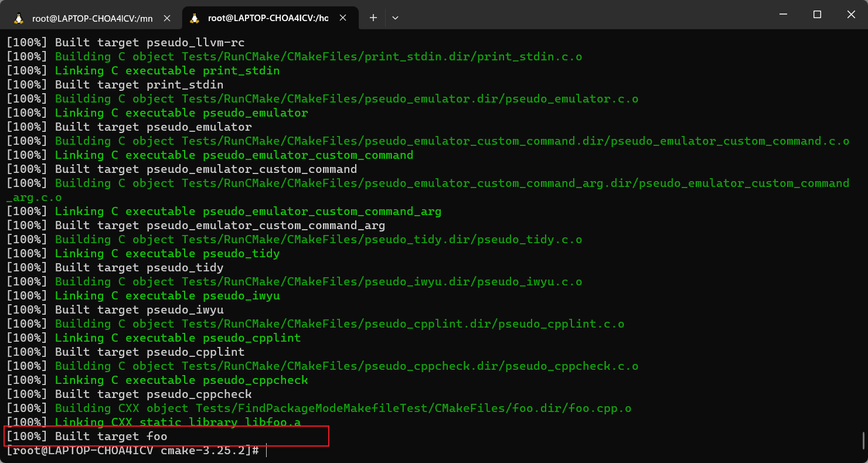Minimize the terminal window
The height and width of the screenshot is (463, 868).
pos(783,14)
